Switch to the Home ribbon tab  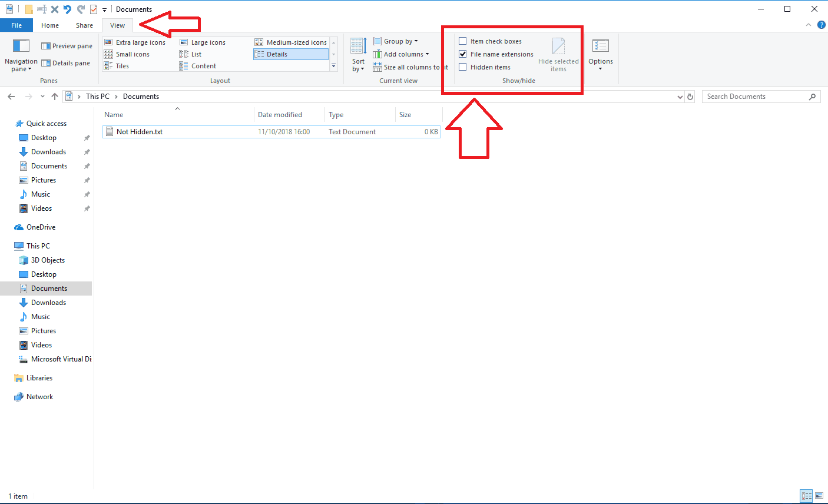pyautogui.click(x=50, y=25)
